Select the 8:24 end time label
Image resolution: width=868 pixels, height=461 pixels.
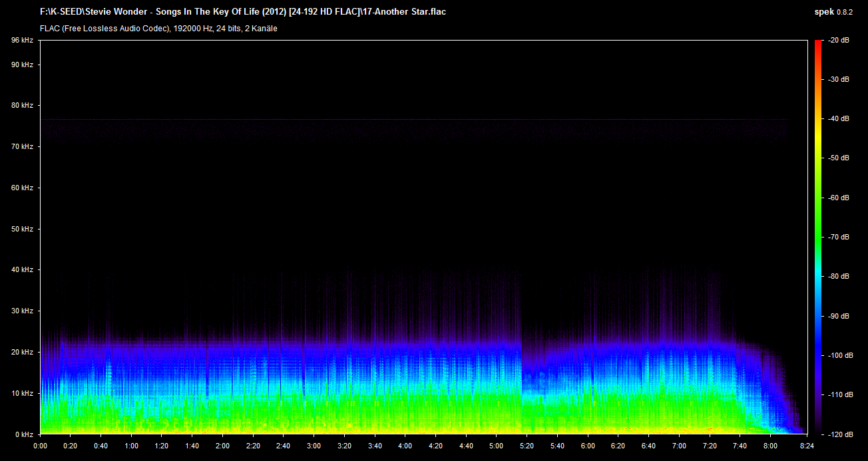coord(807,446)
